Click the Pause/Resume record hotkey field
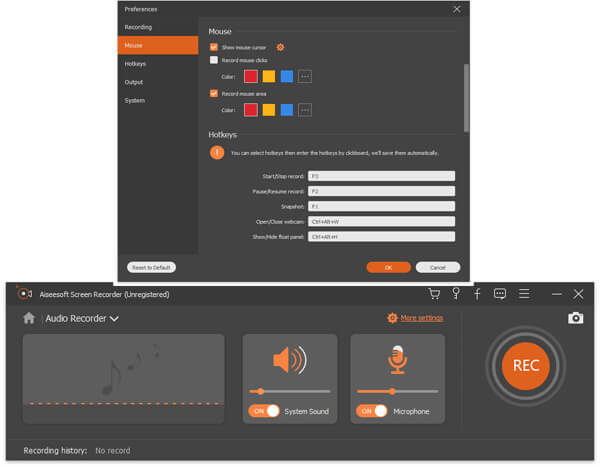 pos(382,191)
